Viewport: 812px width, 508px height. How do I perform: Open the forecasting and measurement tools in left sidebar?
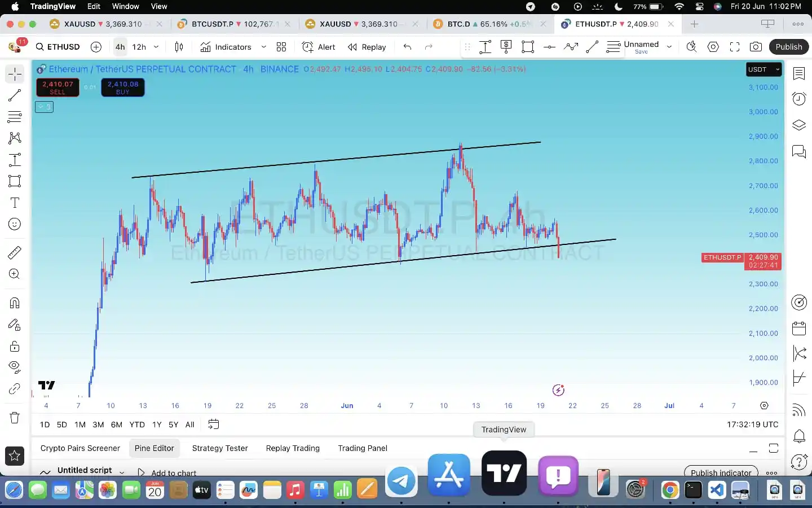[x=15, y=160]
